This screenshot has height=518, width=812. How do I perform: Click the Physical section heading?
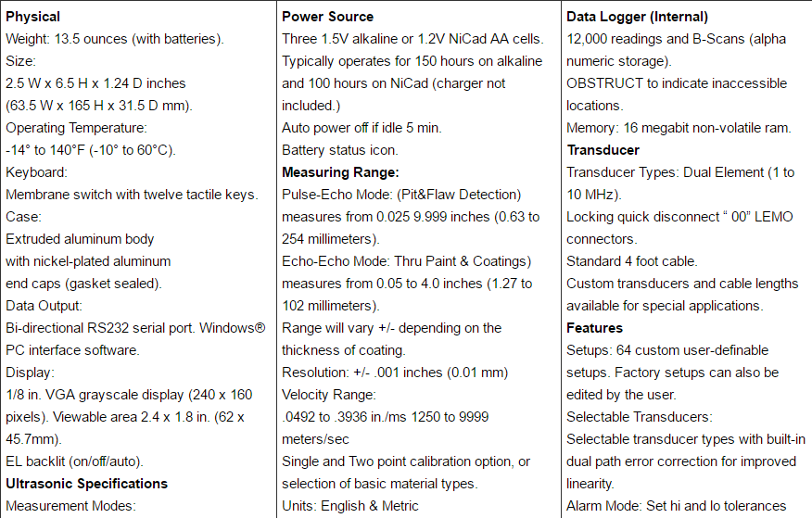tap(32, 17)
